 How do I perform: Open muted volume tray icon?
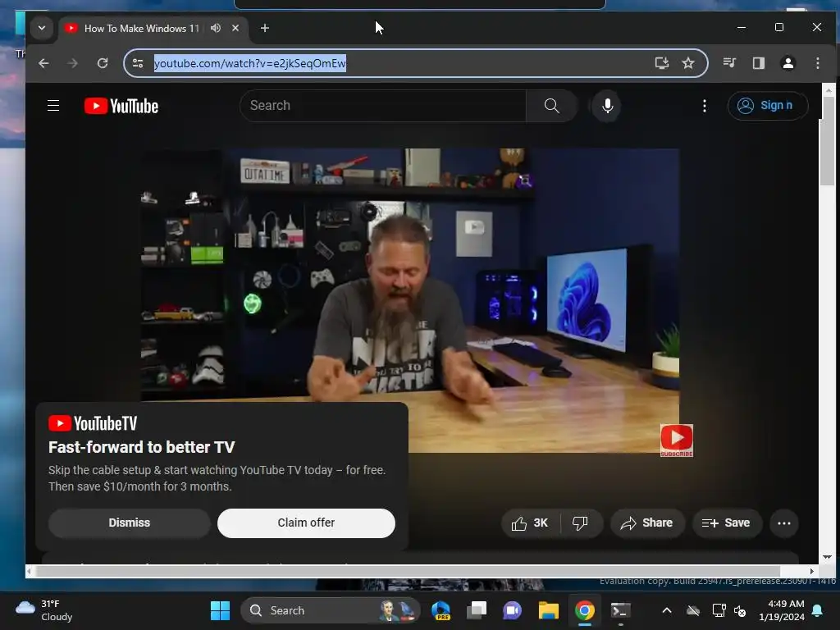coord(741,610)
